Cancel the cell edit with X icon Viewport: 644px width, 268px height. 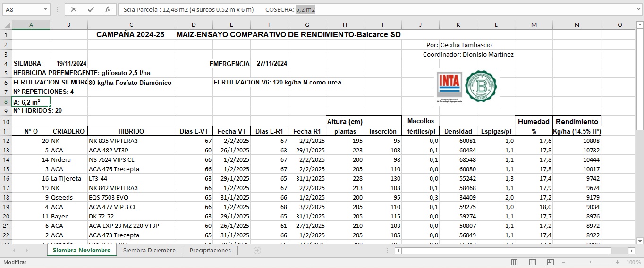coord(74,9)
